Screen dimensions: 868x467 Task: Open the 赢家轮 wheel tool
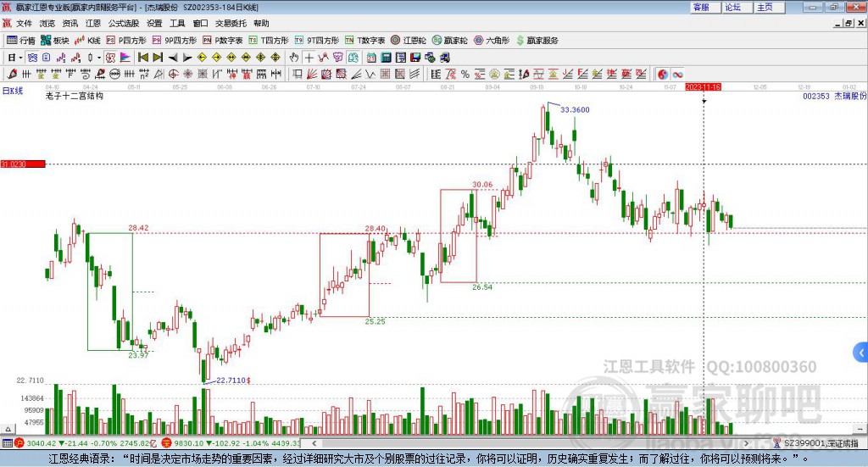[450, 41]
